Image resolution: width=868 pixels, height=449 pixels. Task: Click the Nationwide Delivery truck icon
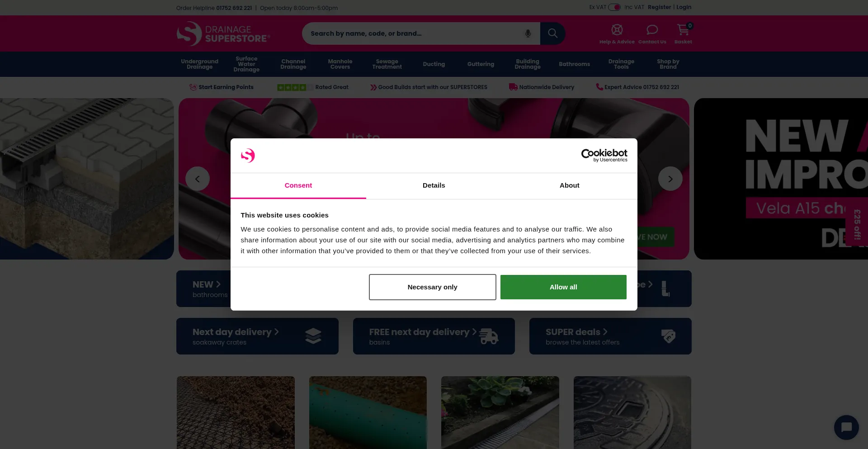click(513, 87)
